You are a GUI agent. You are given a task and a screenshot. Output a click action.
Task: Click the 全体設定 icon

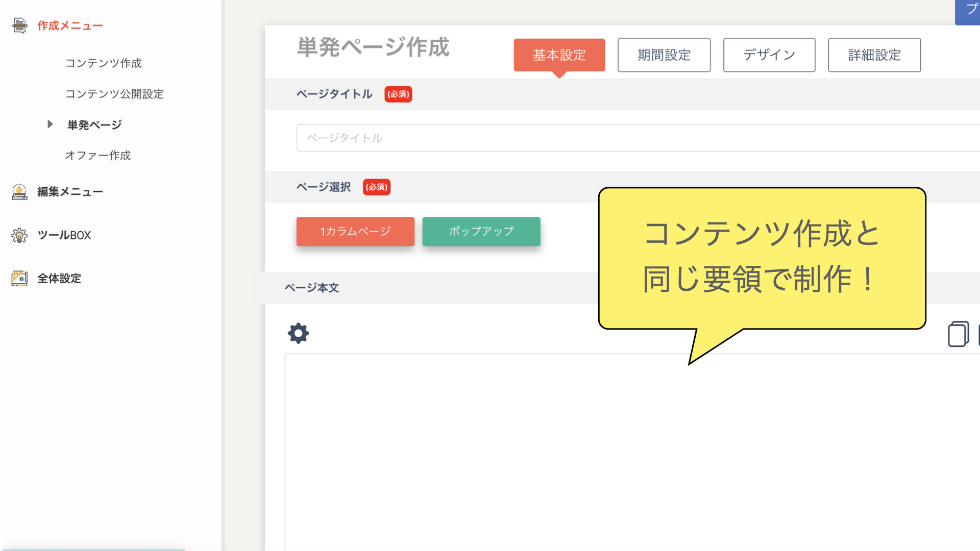click(x=19, y=279)
